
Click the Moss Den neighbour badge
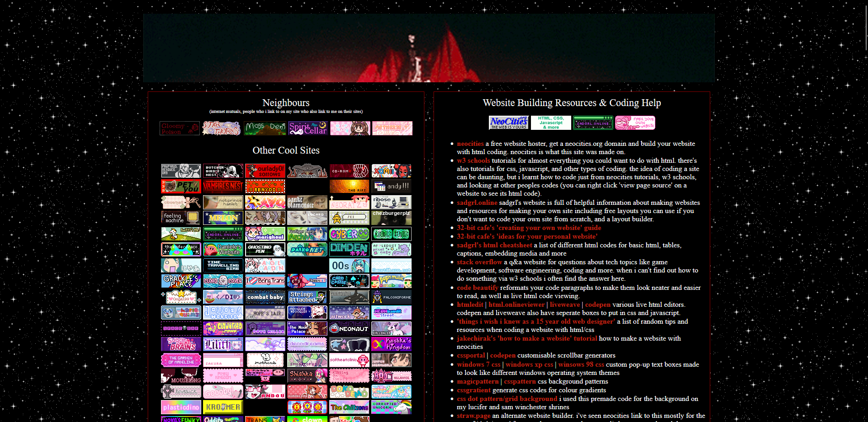point(265,128)
